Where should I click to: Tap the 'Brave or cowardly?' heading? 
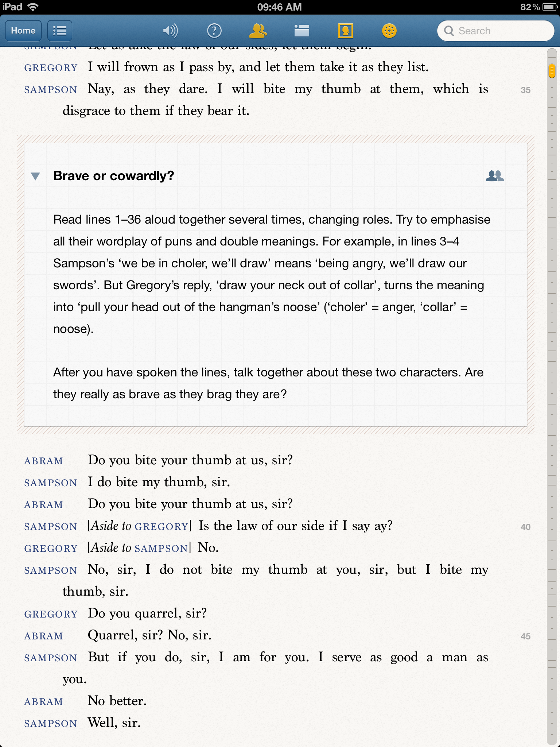114,176
